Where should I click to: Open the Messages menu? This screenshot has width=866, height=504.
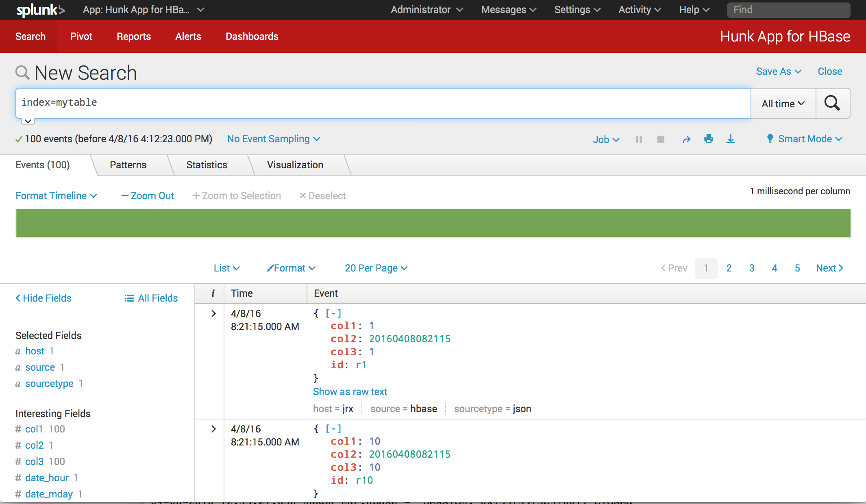509,10
